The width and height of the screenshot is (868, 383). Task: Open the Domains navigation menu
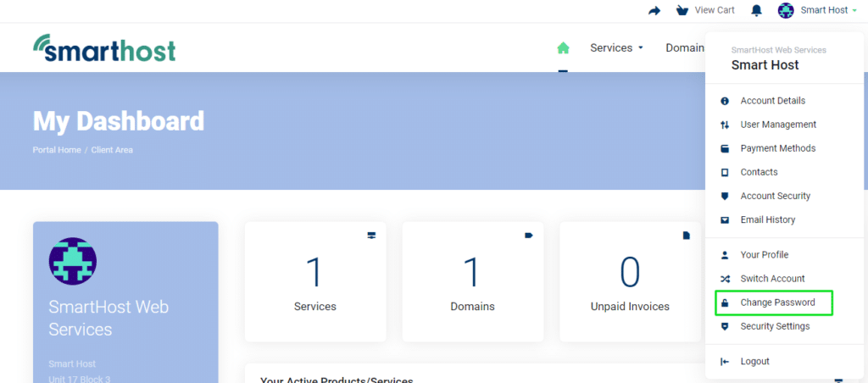click(684, 48)
